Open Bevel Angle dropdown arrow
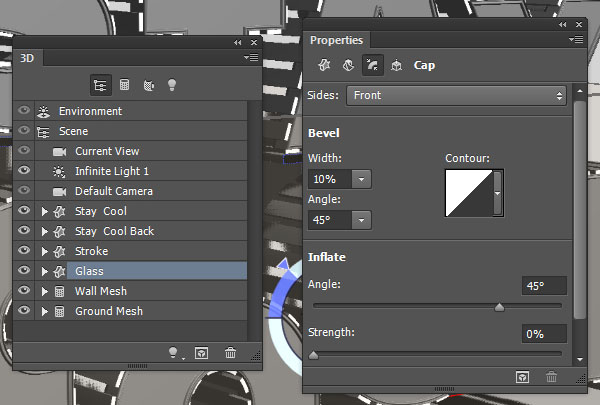The image size is (600, 405). (361, 220)
